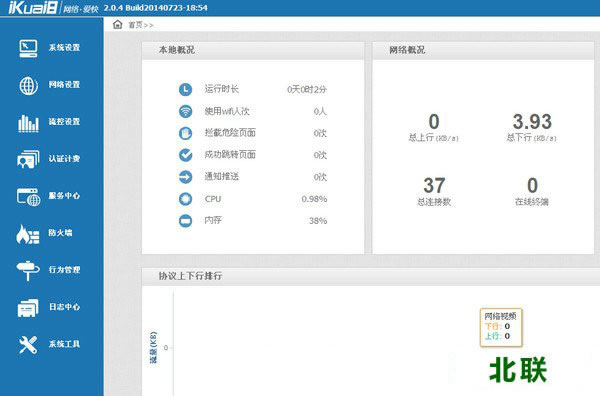600x396 pixels.
Task: Open the 日志中心 folders icon
Action: click(x=28, y=308)
